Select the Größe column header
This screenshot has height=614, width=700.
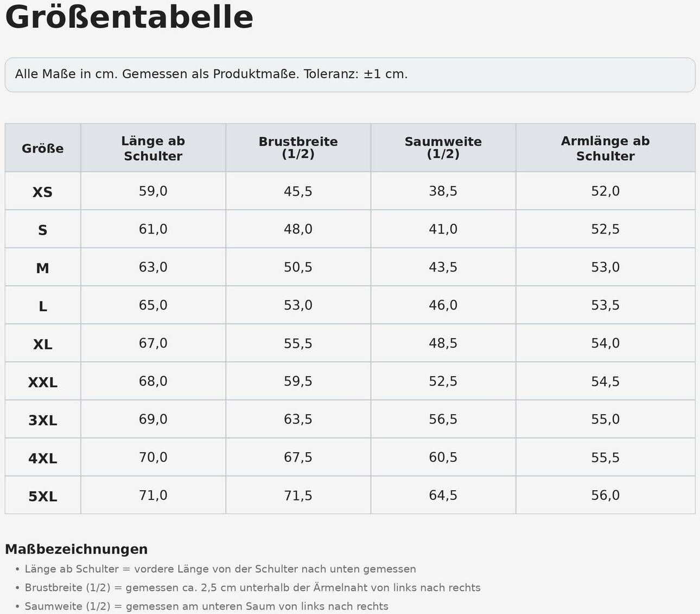[43, 148]
